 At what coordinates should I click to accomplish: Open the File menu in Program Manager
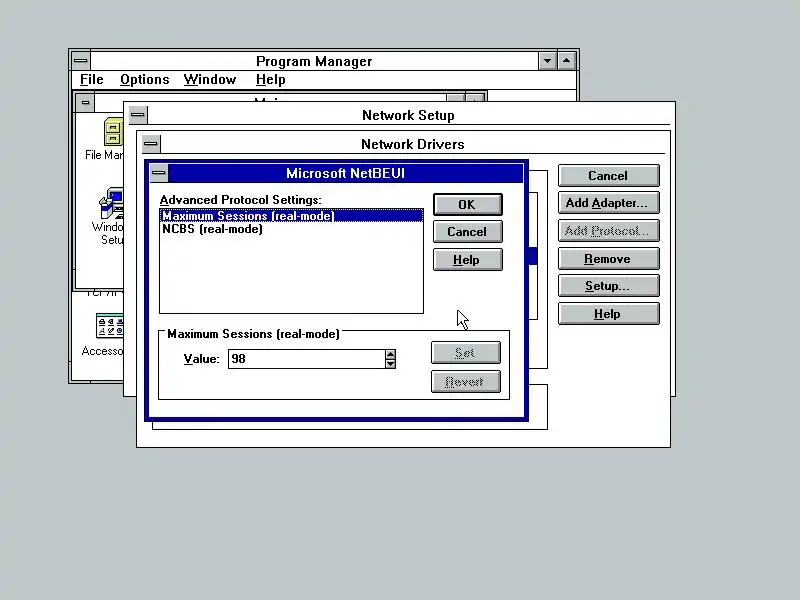pos(92,80)
